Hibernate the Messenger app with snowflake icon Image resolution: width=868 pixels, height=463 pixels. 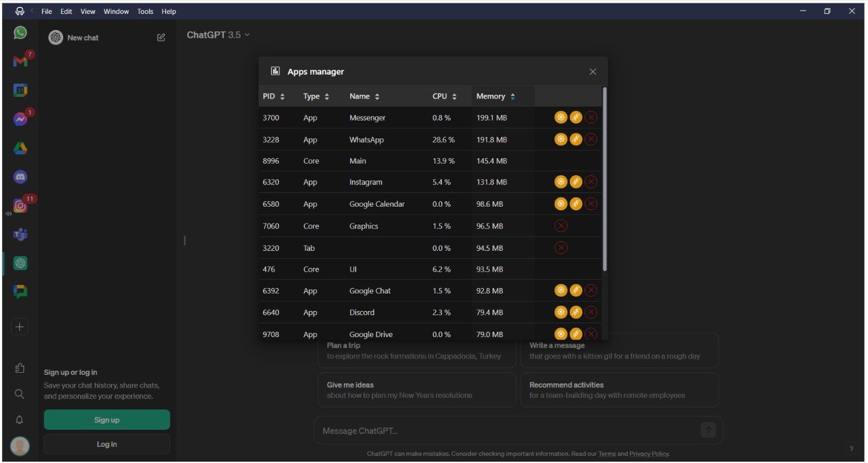click(561, 118)
